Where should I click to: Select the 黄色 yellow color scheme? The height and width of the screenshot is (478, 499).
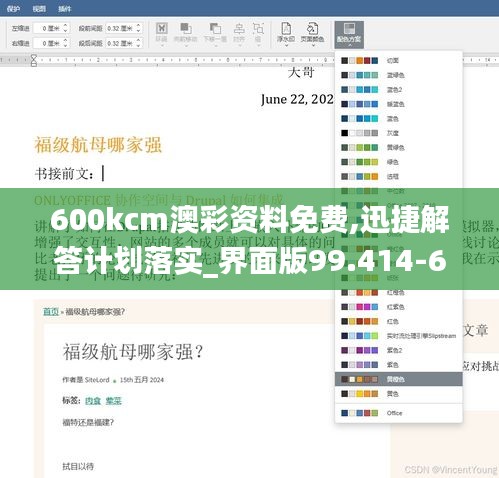click(x=399, y=394)
